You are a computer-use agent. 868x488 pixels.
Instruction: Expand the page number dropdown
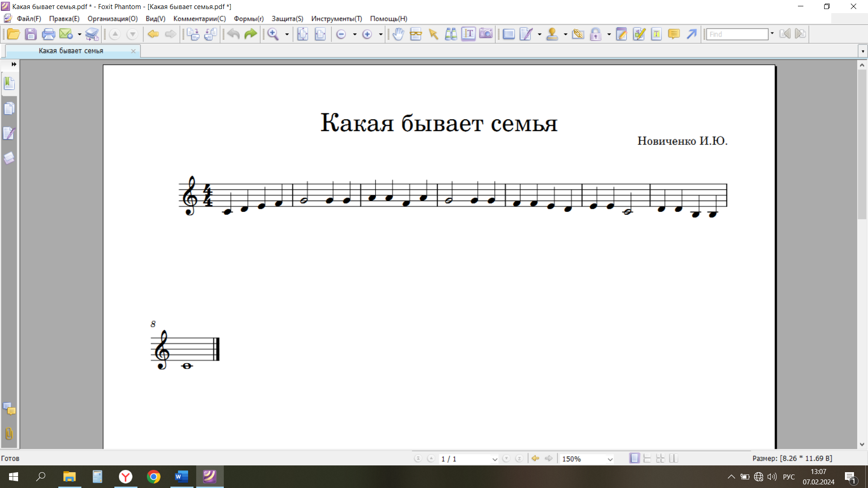(495, 459)
